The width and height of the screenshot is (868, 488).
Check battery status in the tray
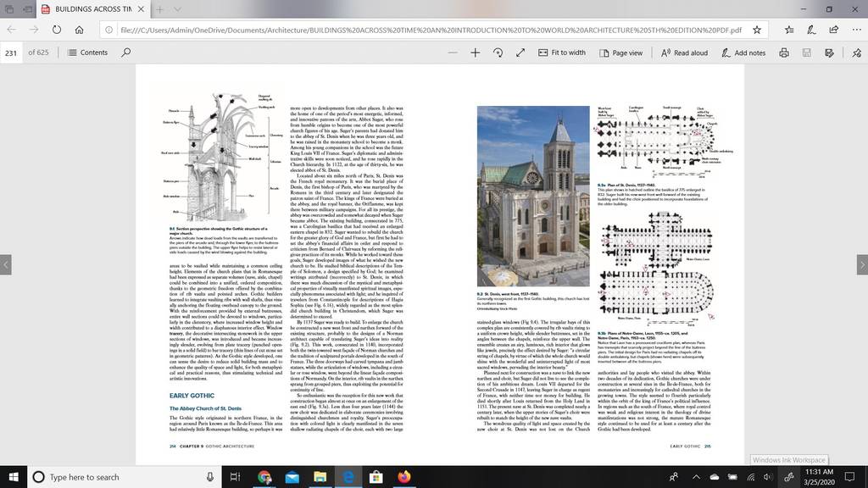(x=732, y=477)
